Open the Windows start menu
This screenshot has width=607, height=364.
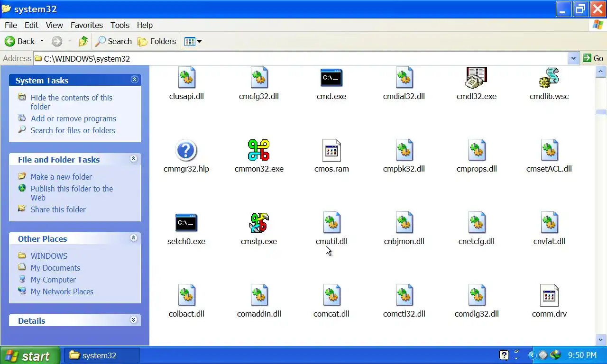(x=30, y=355)
